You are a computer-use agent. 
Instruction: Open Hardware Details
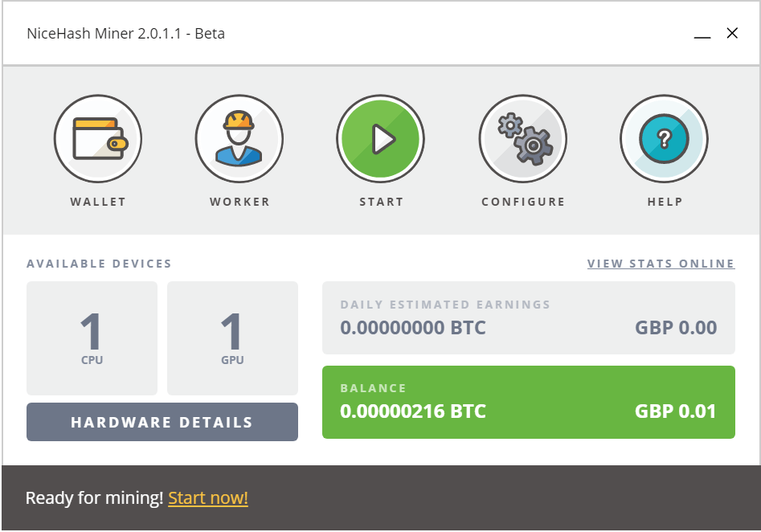(x=162, y=422)
